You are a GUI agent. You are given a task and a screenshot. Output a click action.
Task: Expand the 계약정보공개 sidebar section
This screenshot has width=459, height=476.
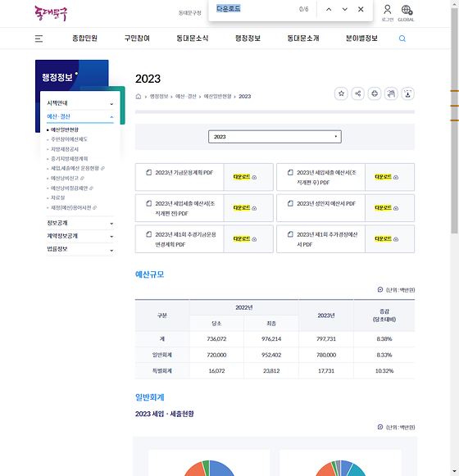click(80, 236)
